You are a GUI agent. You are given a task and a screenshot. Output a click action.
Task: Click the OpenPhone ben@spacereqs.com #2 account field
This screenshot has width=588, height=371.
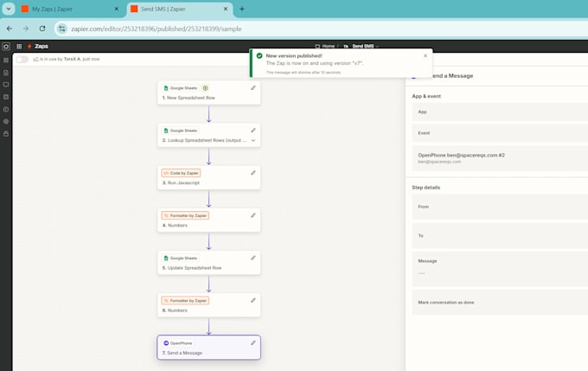(500, 158)
